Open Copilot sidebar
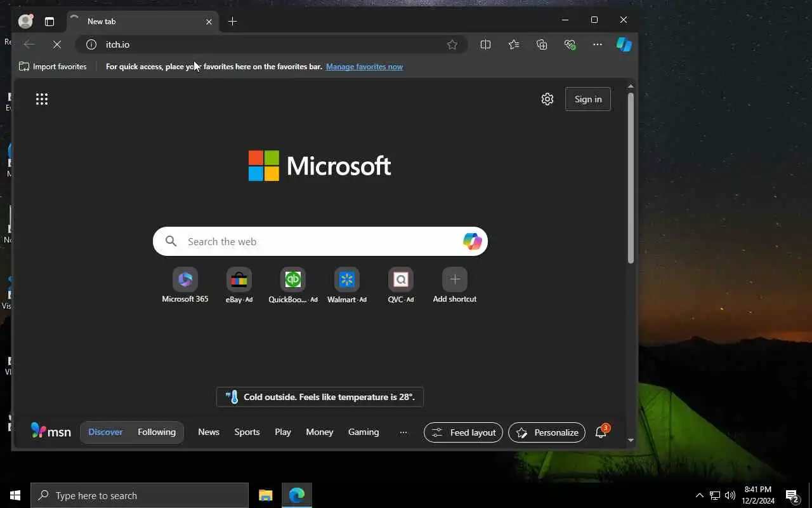 [x=624, y=44]
